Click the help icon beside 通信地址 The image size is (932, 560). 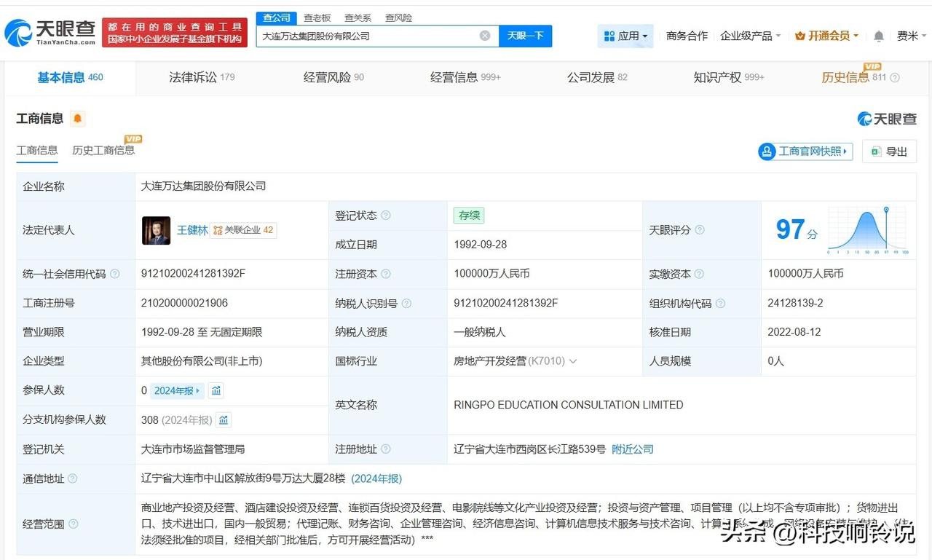point(73,478)
